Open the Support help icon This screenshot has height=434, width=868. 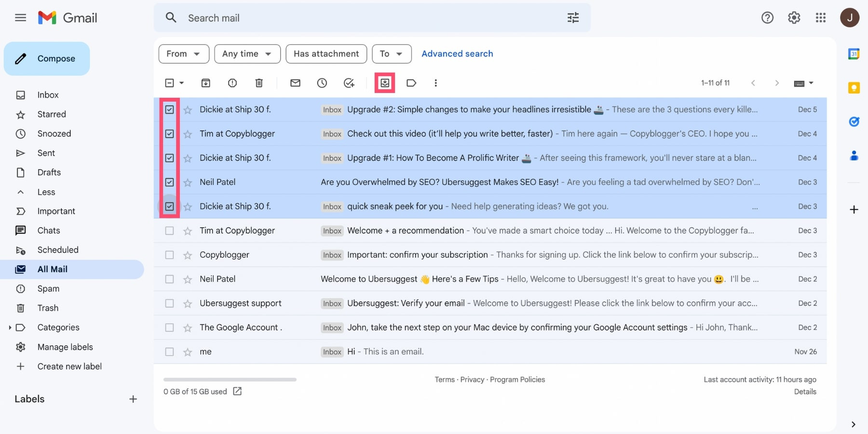point(767,18)
